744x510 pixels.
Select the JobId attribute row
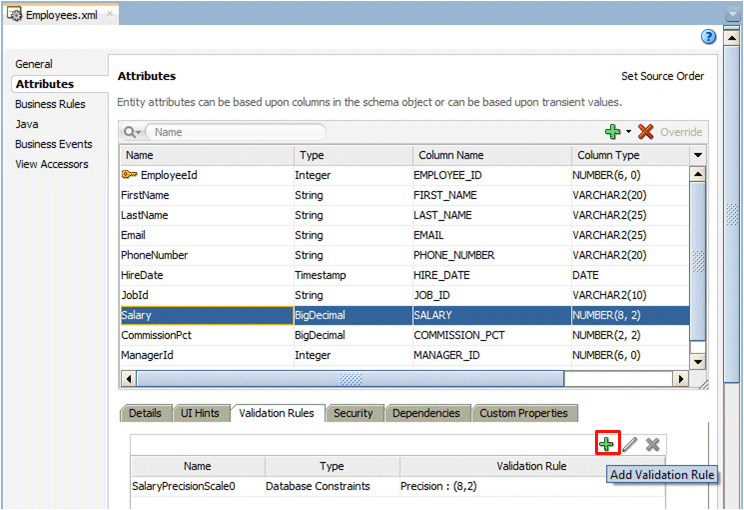(405, 295)
